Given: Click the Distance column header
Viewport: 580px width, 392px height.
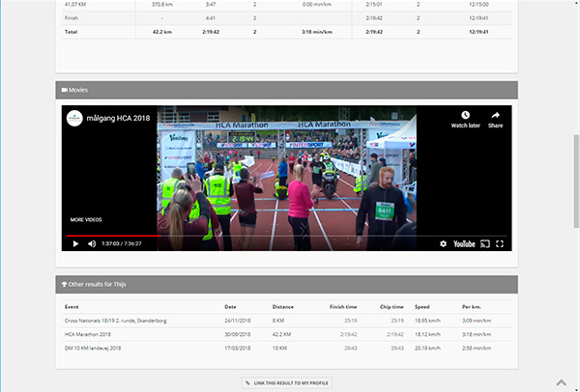Looking at the screenshot, I should tap(283, 307).
